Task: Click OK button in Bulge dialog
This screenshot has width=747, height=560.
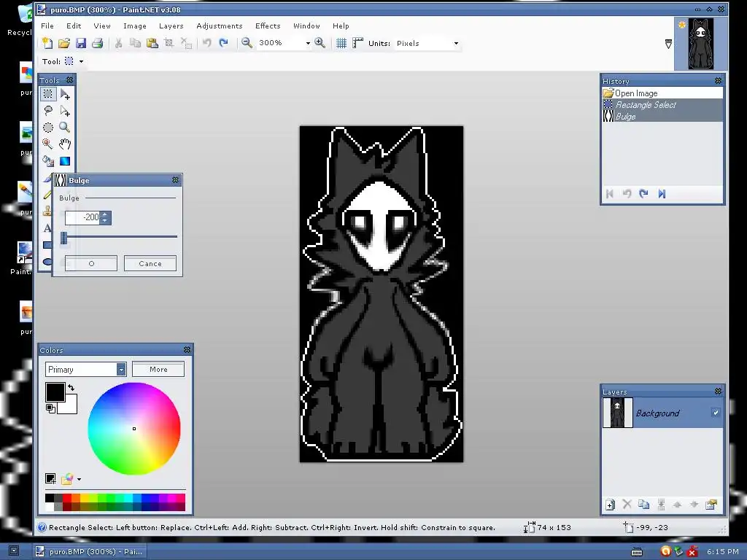Action: pyautogui.click(x=91, y=263)
